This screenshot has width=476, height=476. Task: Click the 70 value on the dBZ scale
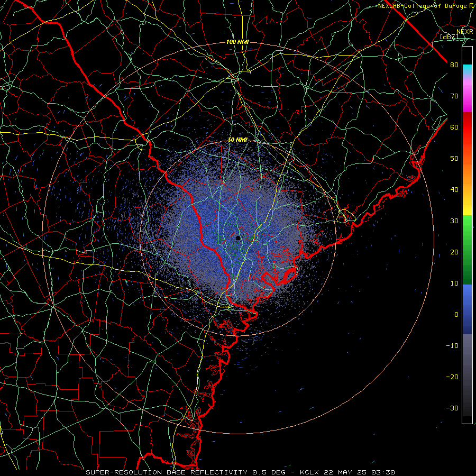pos(454,96)
